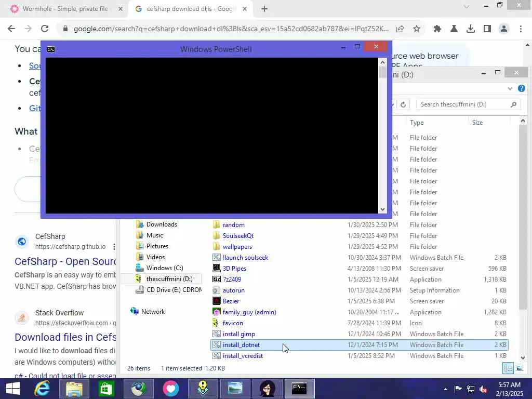The width and height of the screenshot is (532, 399).
Task: Reload the Google search page
Action: pyautogui.click(x=45, y=29)
